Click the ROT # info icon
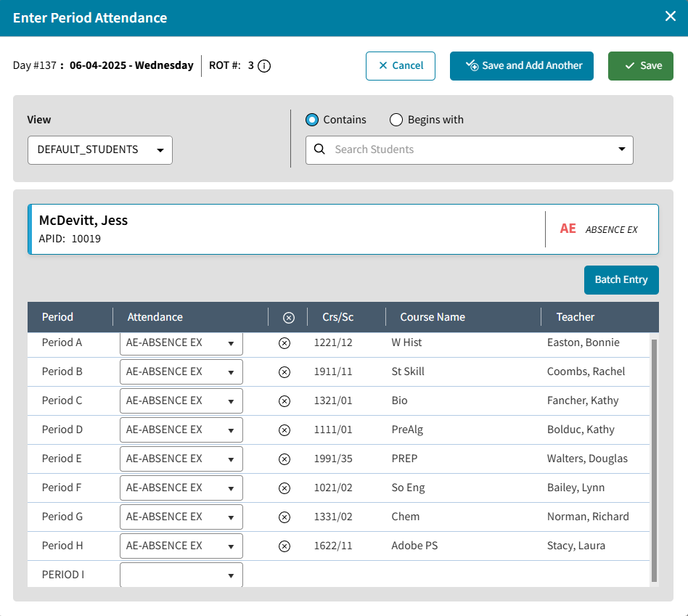The width and height of the screenshot is (688, 616). [263, 66]
